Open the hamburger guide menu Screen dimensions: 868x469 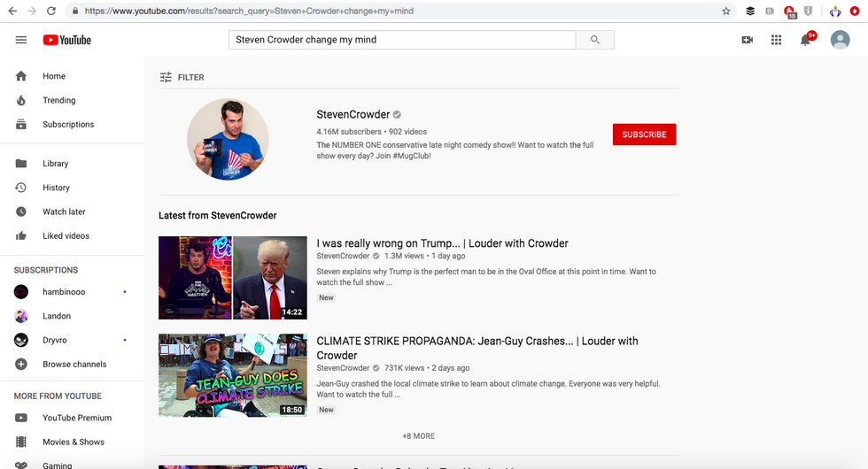click(x=21, y=40)
